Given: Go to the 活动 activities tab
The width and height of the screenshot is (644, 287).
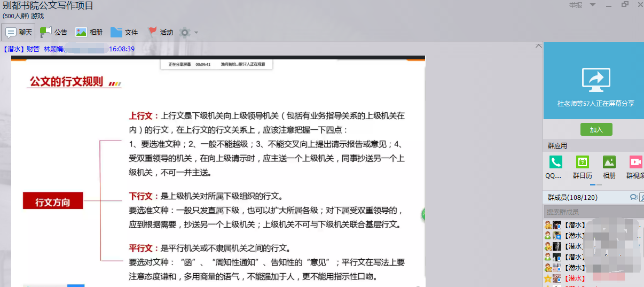Looking at the screenshot, I should tap(160, 32).
